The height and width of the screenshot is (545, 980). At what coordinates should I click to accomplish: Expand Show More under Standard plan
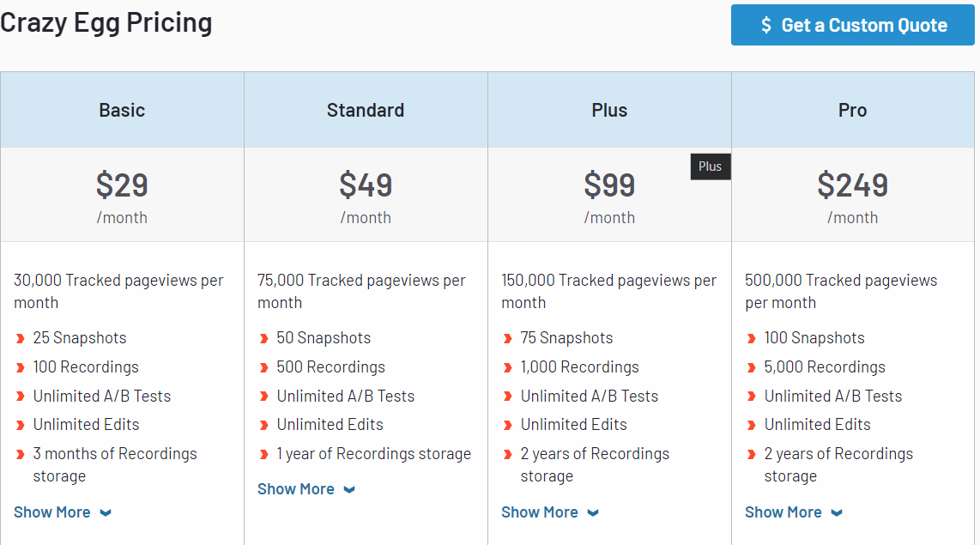[x=296, y=489]
